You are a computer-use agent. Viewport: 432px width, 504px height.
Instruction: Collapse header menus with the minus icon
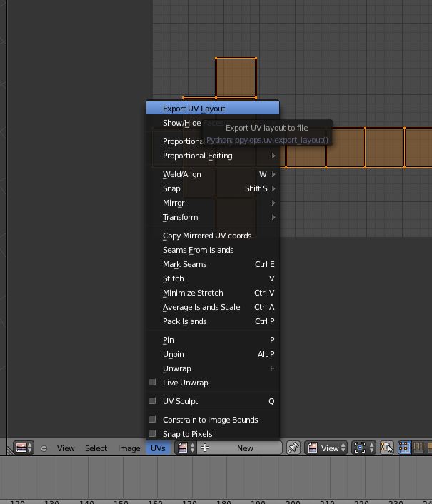click(44, 448)
